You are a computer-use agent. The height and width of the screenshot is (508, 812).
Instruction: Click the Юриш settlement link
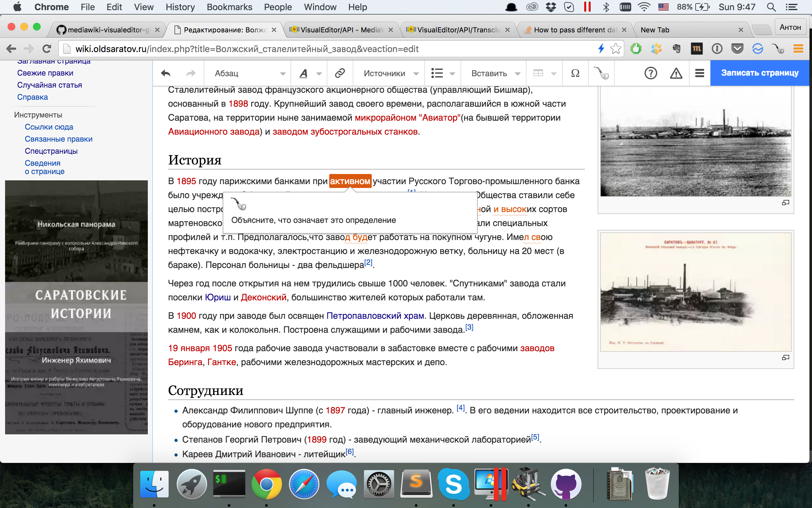[x=218, y=297]
